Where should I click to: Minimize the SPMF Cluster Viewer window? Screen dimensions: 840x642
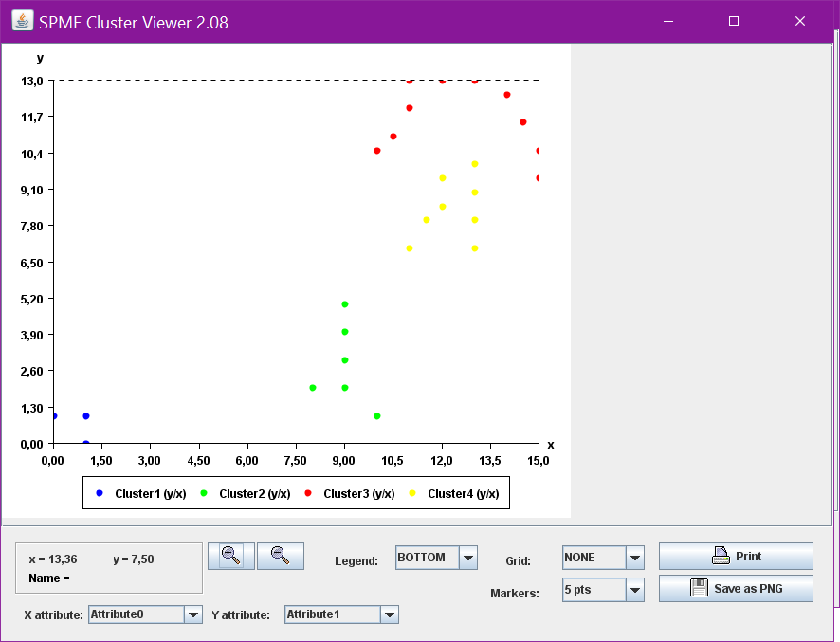coord(668,21)
